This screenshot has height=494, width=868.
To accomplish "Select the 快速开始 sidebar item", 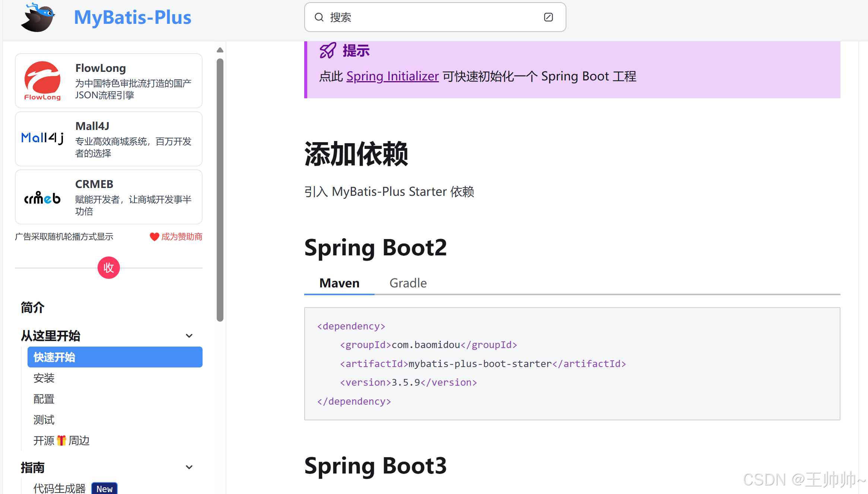I will click(x=115, y=357).
